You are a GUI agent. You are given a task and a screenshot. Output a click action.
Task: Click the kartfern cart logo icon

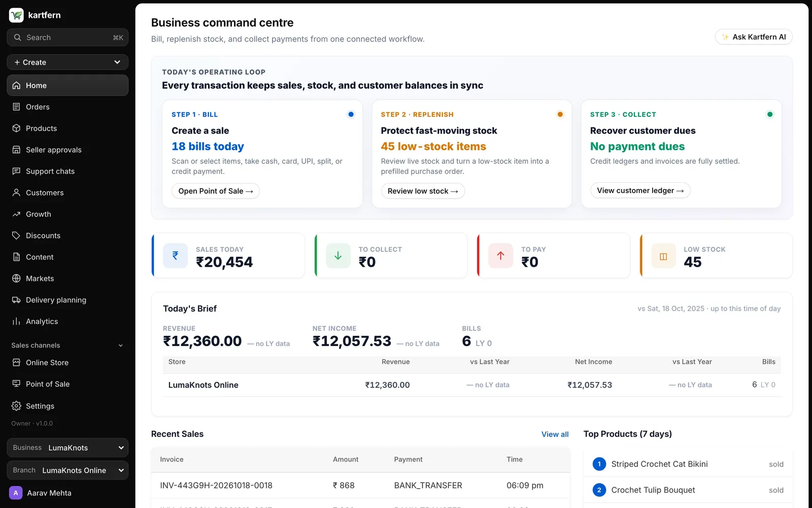[16, 15]
